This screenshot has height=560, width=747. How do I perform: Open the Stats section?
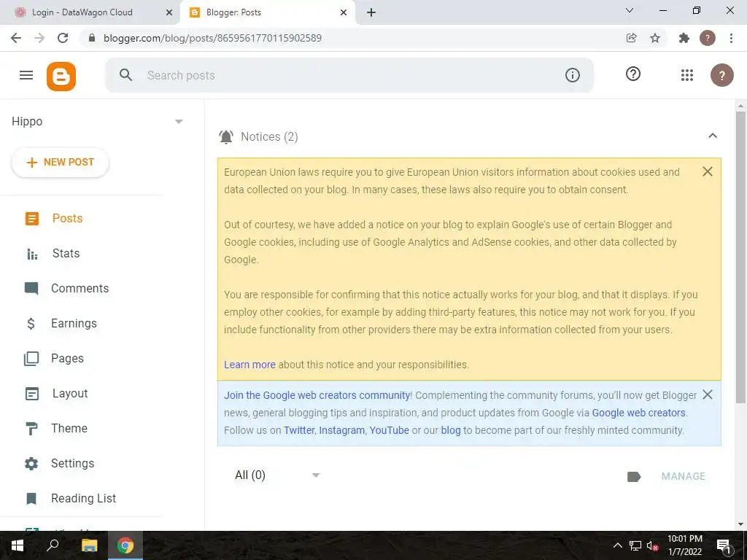(x=66, y=253)
